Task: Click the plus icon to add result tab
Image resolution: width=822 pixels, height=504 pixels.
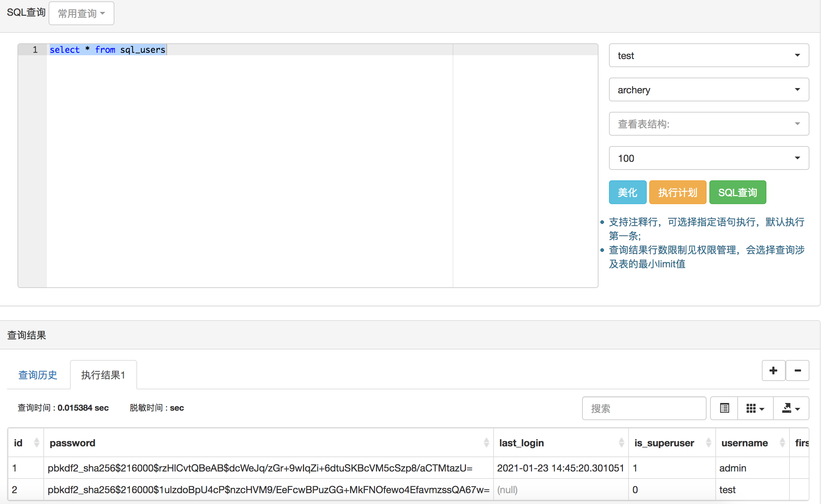Action: [773, 370]
